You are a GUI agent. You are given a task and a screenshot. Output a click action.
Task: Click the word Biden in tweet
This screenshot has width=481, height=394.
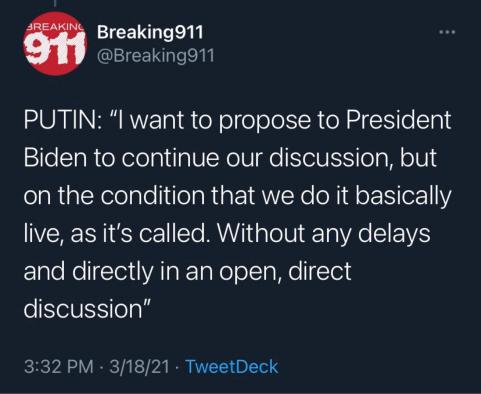55,158
